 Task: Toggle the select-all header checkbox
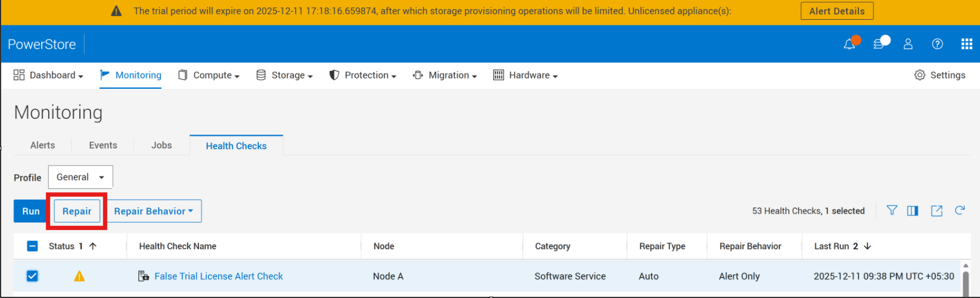click(x=32, y=246)
